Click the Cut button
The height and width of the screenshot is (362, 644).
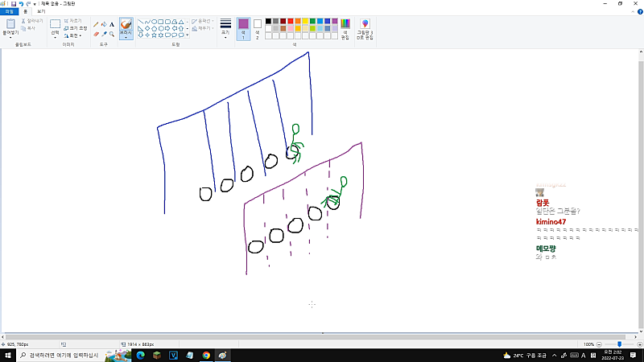[x=32, y=21]
